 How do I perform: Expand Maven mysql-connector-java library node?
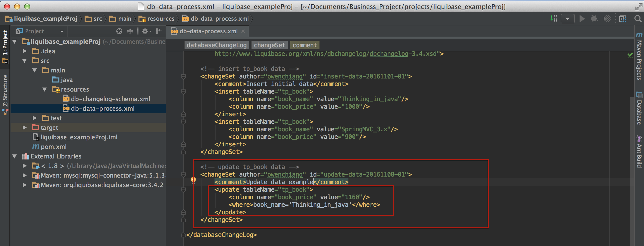pos(25,175)
